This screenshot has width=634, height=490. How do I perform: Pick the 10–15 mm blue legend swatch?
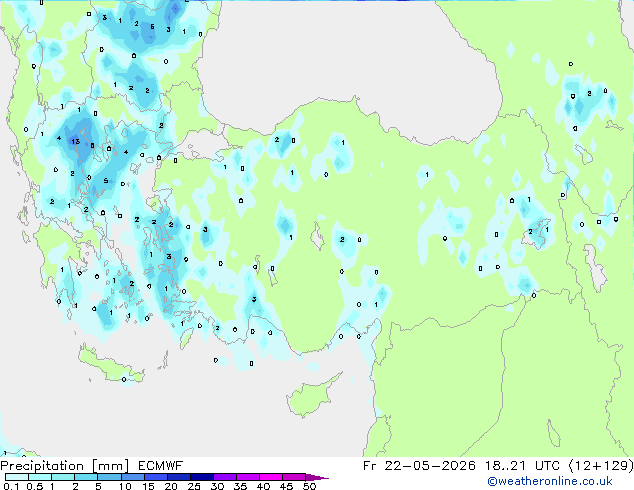tap(132, 477)
